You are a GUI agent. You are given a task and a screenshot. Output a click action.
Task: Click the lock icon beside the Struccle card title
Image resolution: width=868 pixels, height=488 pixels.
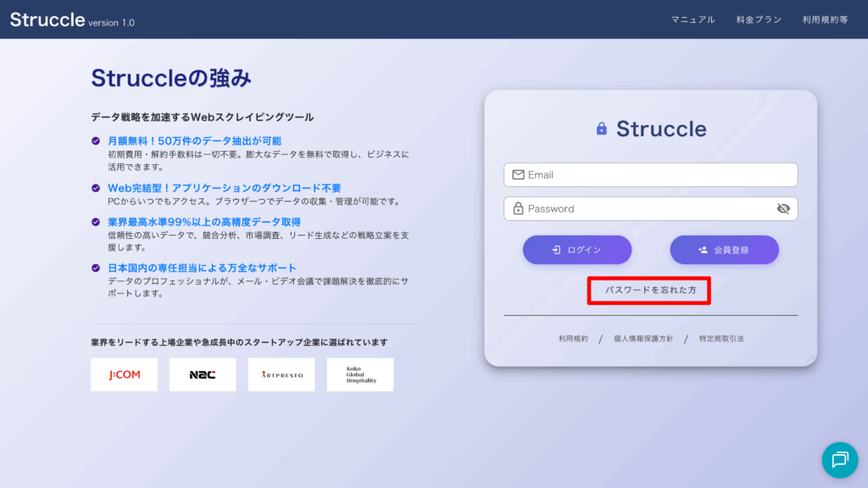(x=602, y=129)
